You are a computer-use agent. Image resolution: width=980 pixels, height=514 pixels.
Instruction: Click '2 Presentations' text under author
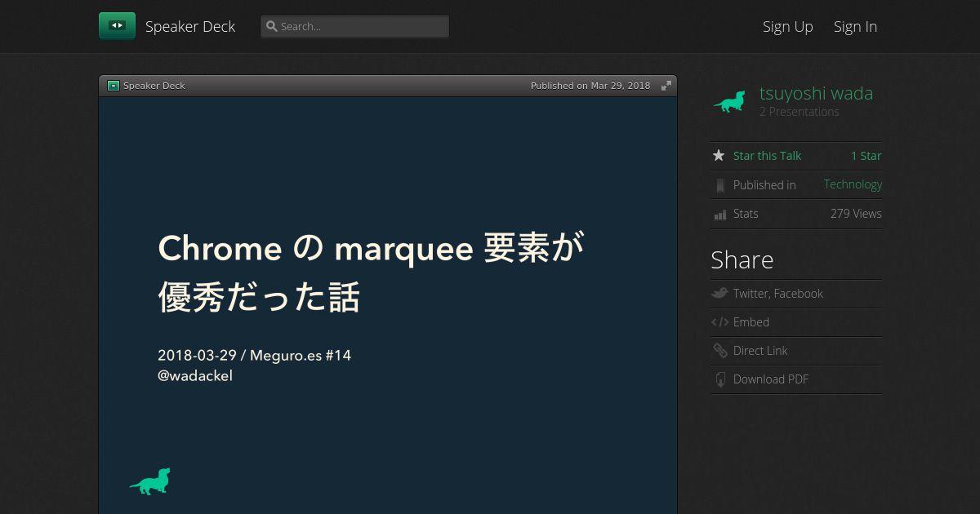click(x=800, y=112)
